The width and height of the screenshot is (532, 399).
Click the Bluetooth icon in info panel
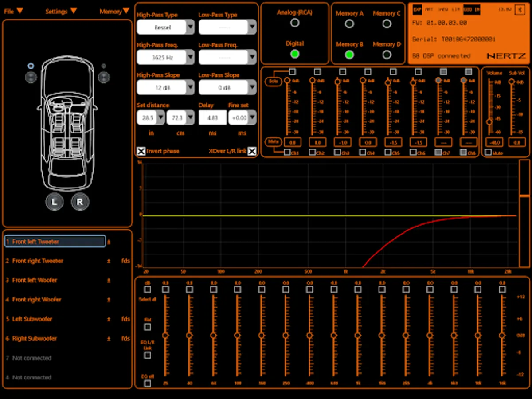[520, 9]
